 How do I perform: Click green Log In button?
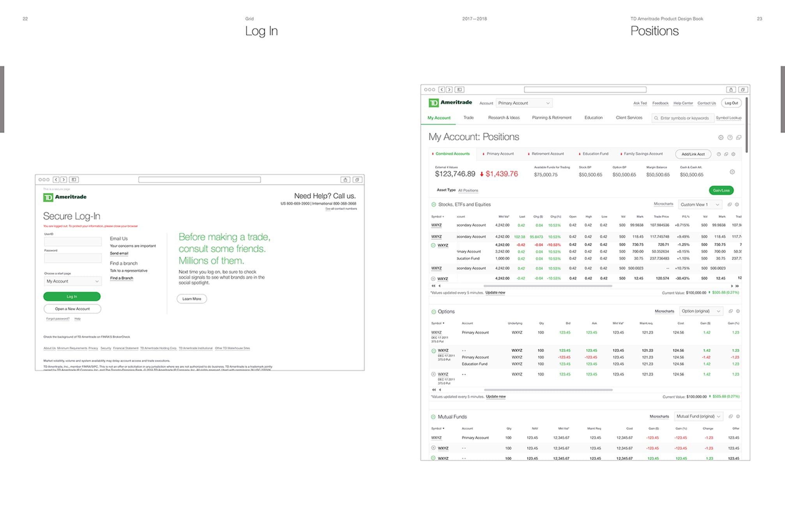pos(72,296)
